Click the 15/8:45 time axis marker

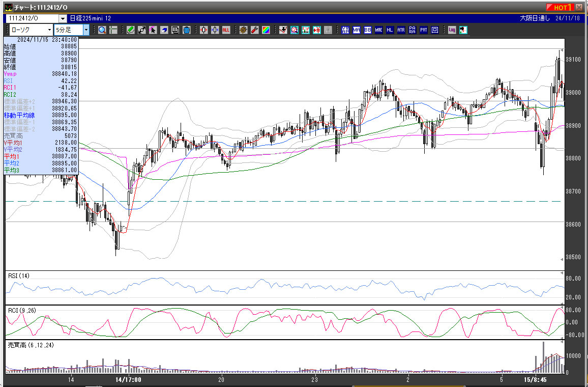point(536,379)
